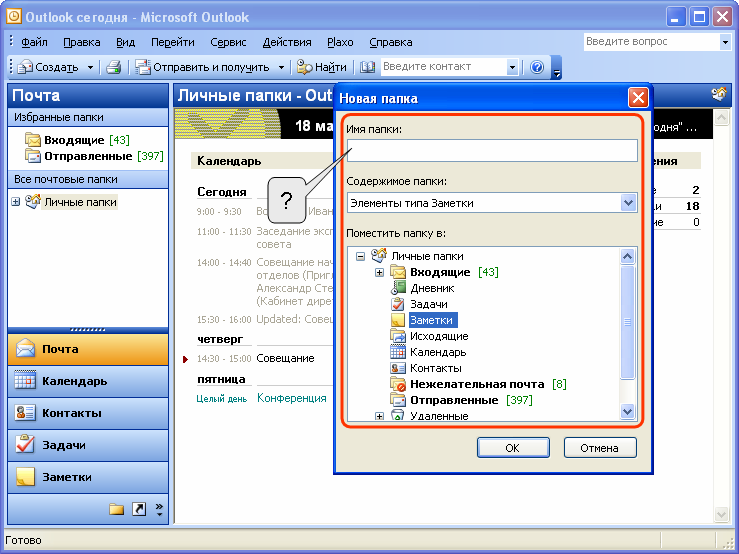Select Нежелательная почта folder in the dialog

(x=476, y=384)
